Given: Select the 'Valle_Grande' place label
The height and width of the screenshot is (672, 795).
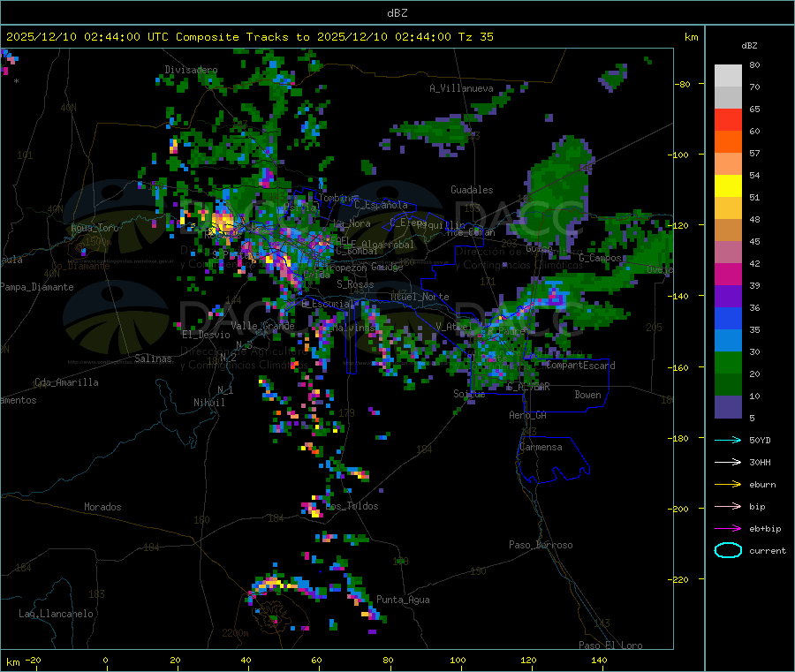Looking at the screenshot, I should (x=262, y=326).
